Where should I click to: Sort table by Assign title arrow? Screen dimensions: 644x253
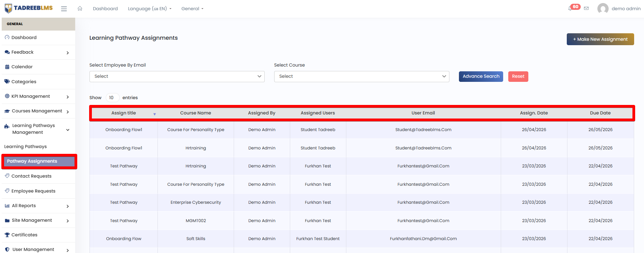pos(154,114)
